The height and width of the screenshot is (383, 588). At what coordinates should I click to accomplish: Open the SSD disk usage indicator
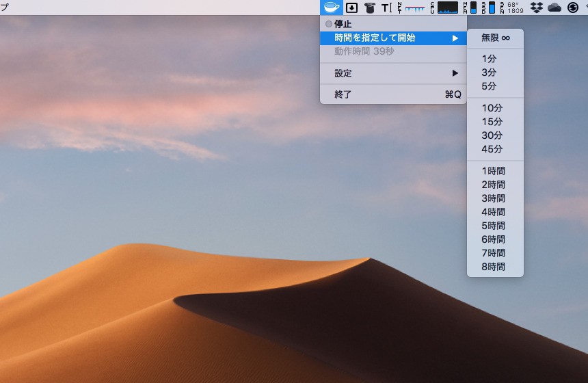[487, 8]
